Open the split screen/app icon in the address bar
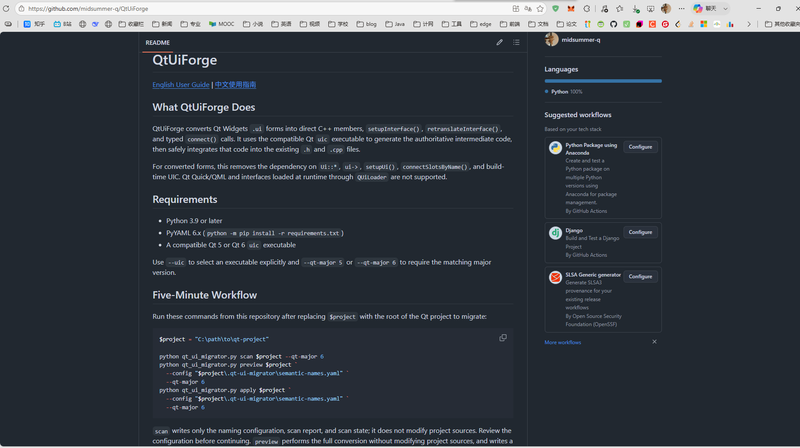The height and width of the screenshot is (448, 800). click(516, 9)
